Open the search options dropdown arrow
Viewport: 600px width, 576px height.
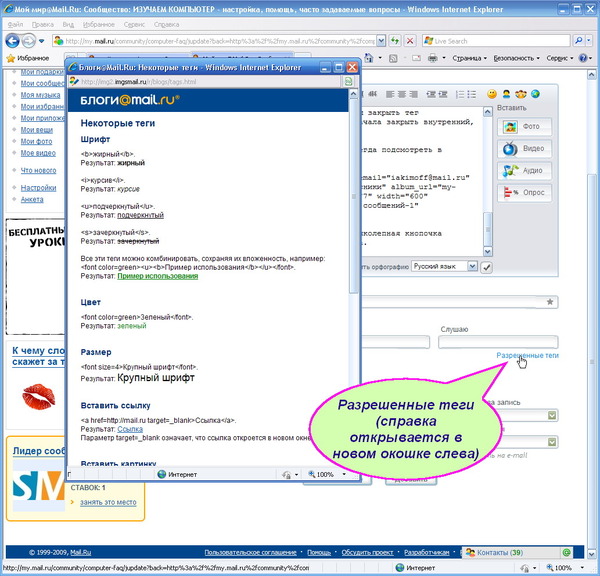(x=589, y=41)
